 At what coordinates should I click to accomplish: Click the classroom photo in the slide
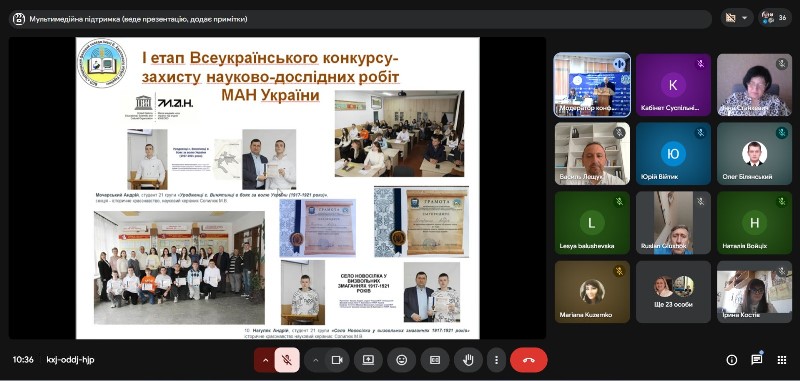[399, 134]
